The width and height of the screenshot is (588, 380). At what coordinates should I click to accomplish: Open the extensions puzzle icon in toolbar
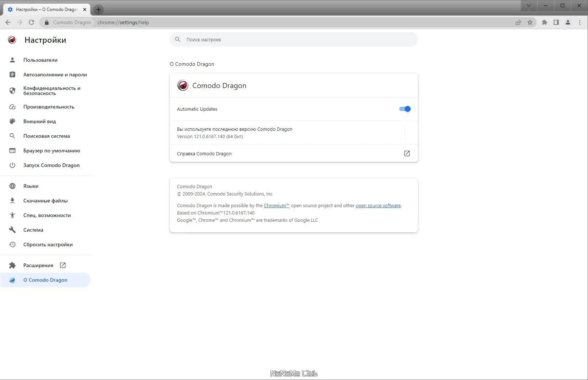coord(545,22)
